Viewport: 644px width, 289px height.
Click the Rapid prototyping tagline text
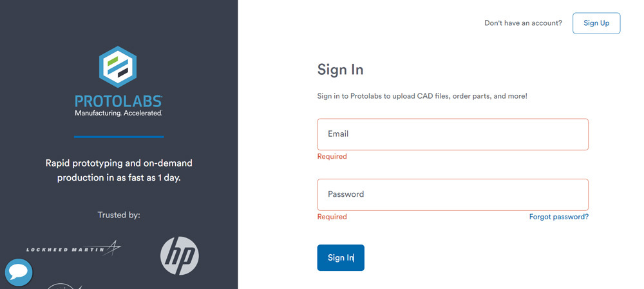[x=119, y=170]
